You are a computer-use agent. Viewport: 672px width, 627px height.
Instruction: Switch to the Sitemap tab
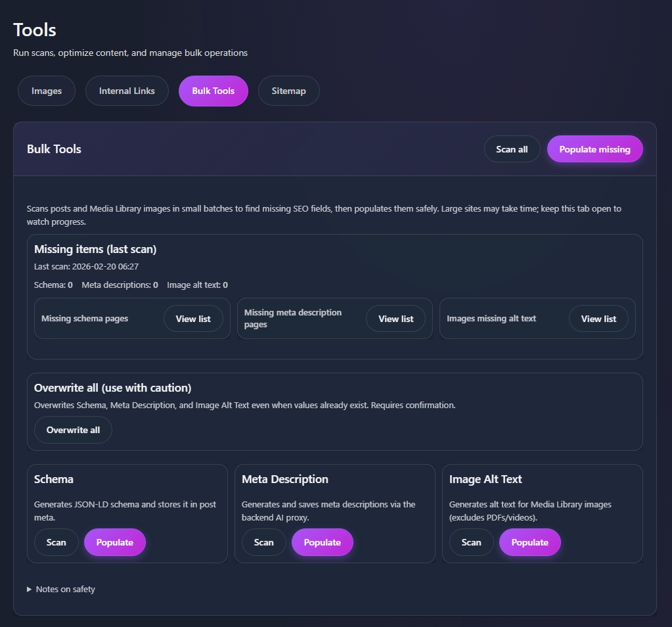coord(288,91)
